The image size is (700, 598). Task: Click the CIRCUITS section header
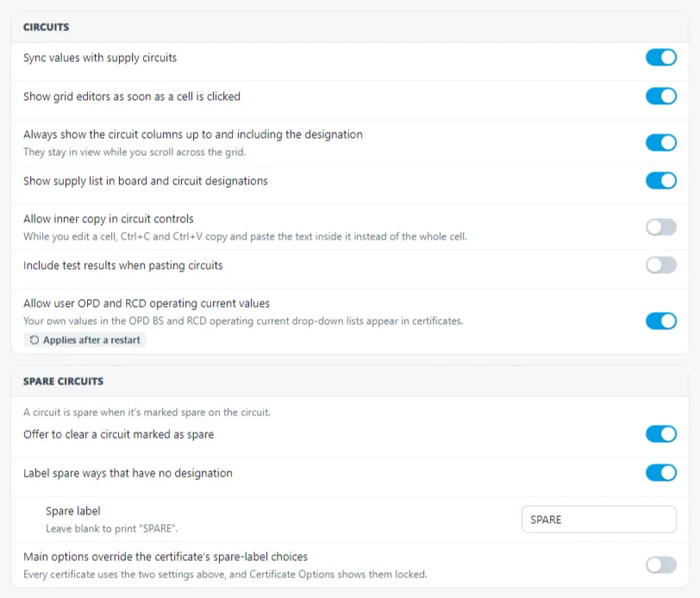click(x=46, y=28)
